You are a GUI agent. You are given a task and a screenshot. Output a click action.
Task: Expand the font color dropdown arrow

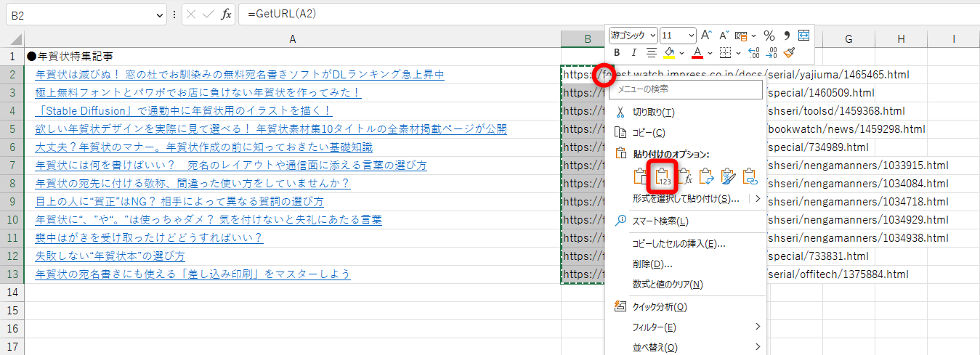tap(710, 54)
